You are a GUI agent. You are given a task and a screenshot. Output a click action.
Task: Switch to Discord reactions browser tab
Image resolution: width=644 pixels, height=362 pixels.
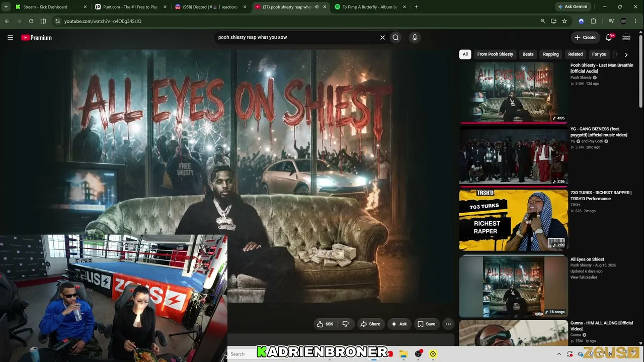point(209,7)
